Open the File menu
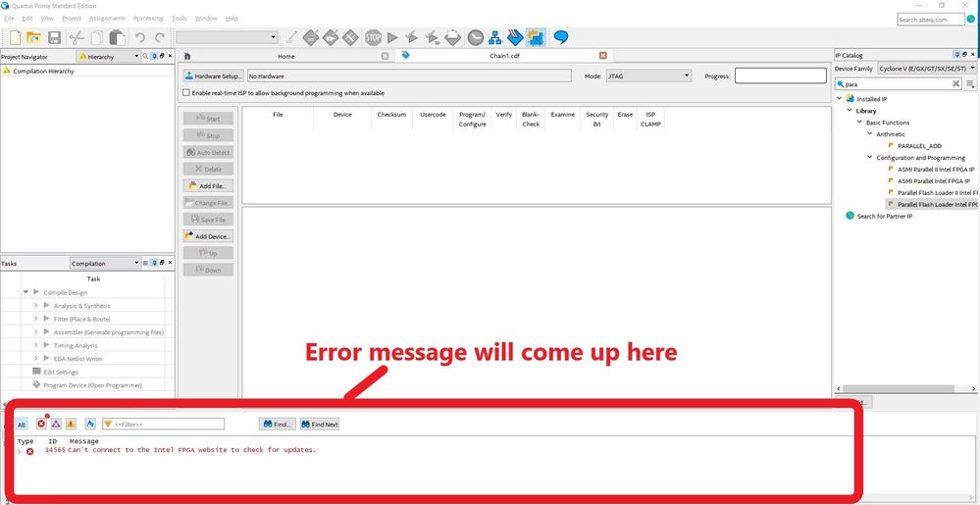Viewport: 980px width, 505px height. (x=9, y=19)
